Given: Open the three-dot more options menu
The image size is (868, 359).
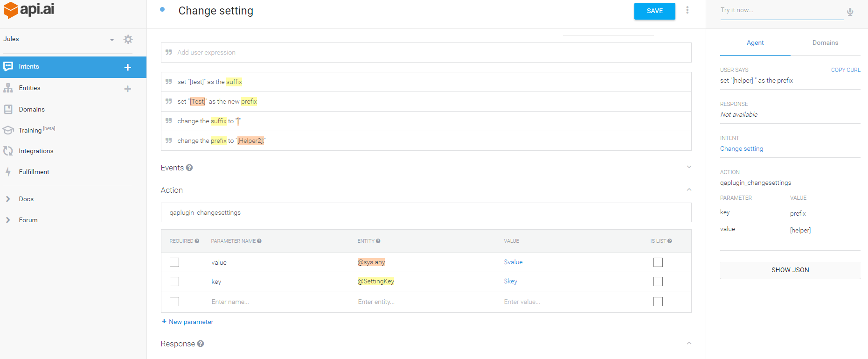Looking at the screenshot, I should (687, 10).
